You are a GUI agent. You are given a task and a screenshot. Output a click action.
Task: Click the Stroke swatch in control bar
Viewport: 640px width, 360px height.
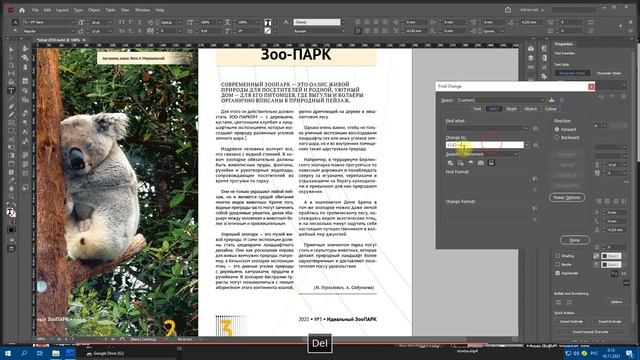[x=267, y=31]
